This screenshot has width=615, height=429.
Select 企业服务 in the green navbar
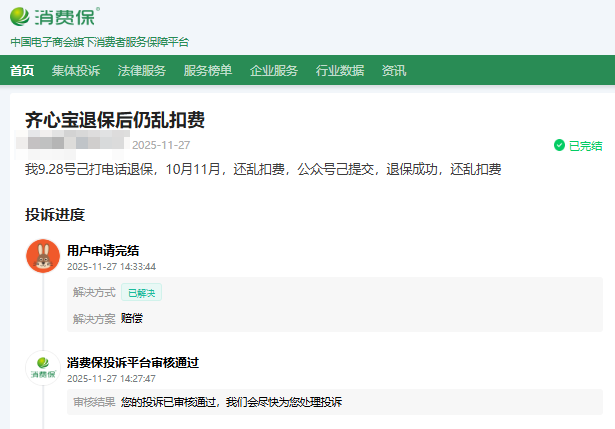tap(274, 70)
